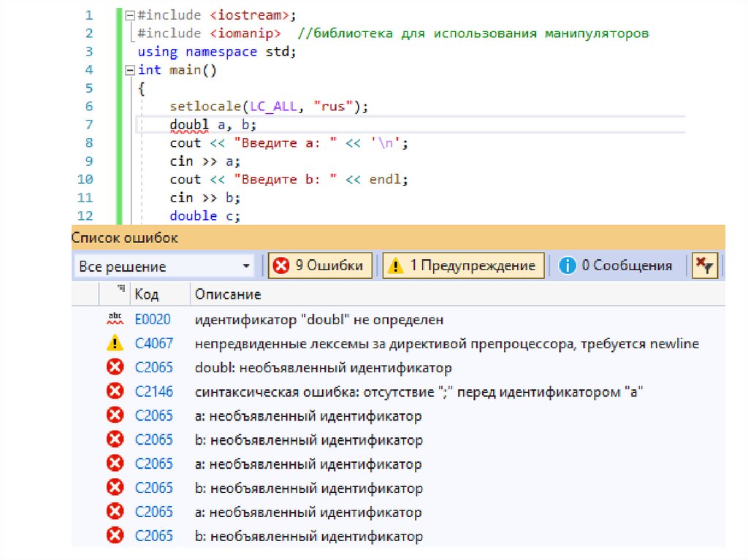This screenshot has height=560, width=748.
Task: Open the C2146 error code link
Action: tap(153, 391)
